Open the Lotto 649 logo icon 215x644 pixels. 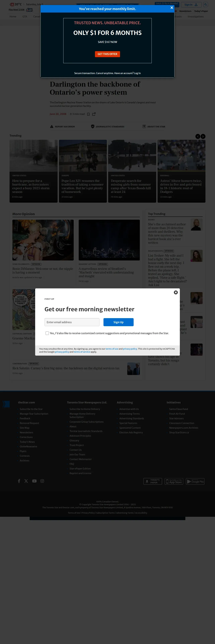(x=29, y=10)
